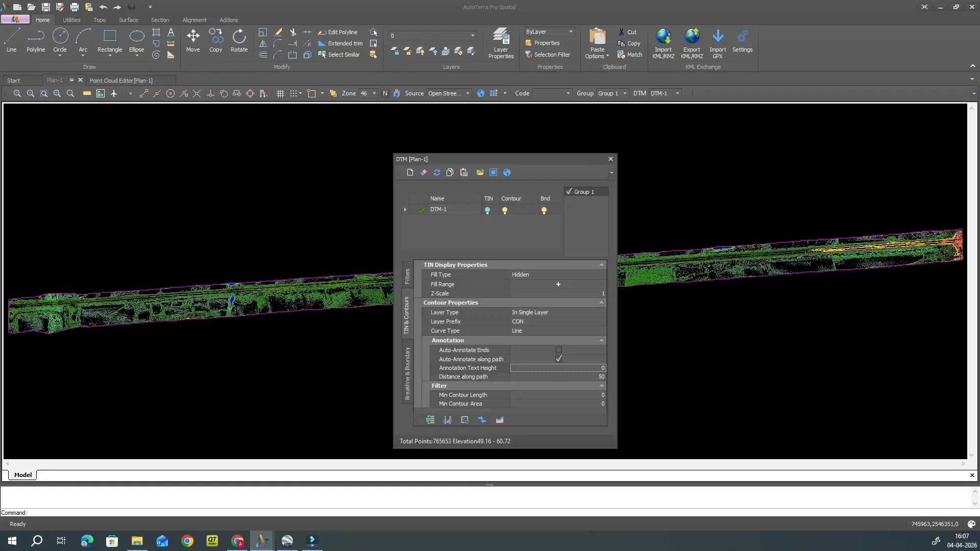Click the Annotation Text Height field
The height and width of the screenshot is (551, 980).
click(x=558, y=368)
